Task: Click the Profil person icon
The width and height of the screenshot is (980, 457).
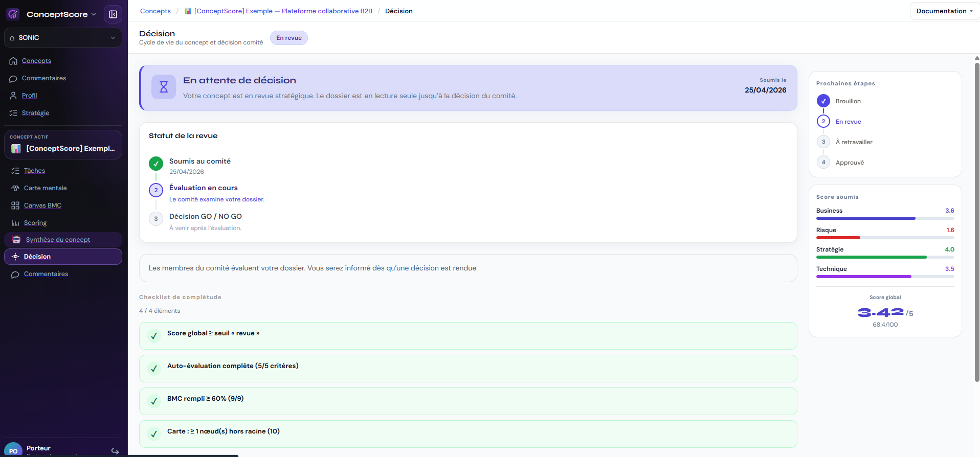Action: [x=13, y=96]
